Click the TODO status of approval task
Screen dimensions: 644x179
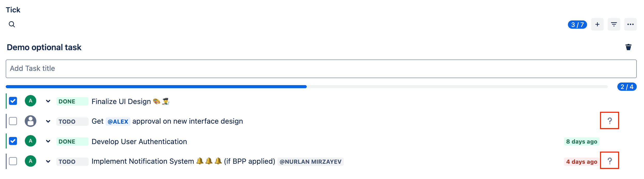(x=72, y=121)
